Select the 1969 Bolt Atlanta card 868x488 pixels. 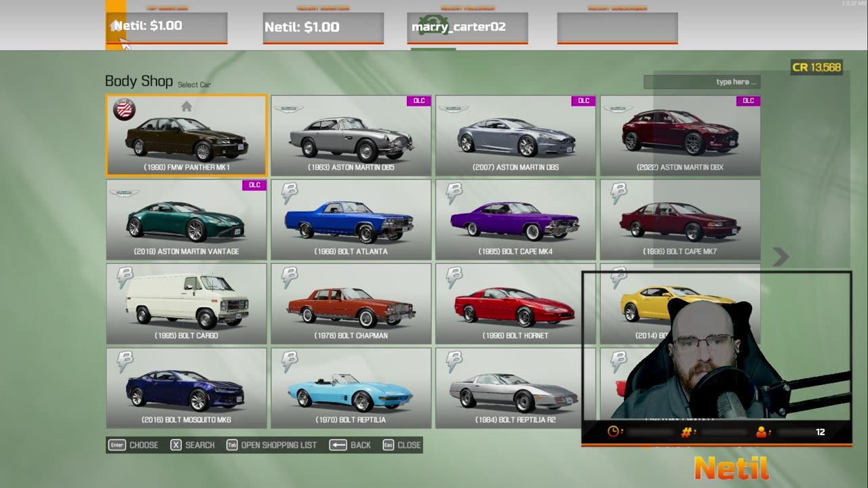click(x=351, y=220)
